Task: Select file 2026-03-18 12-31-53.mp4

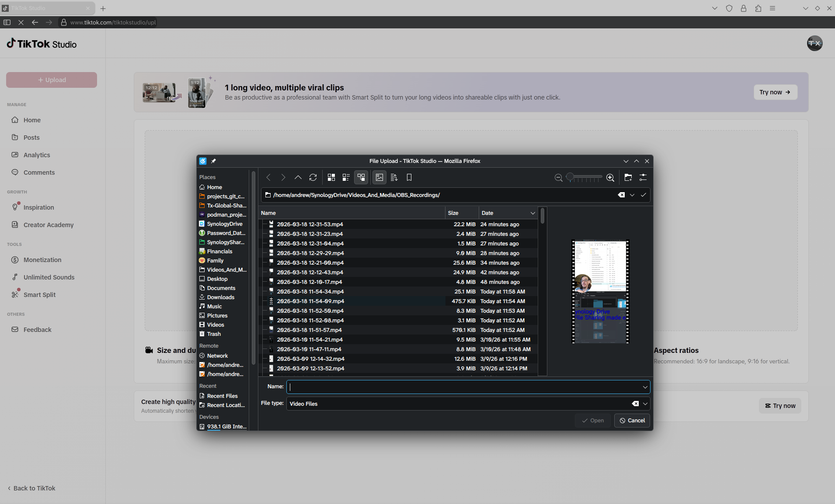Action: [310, 224]
